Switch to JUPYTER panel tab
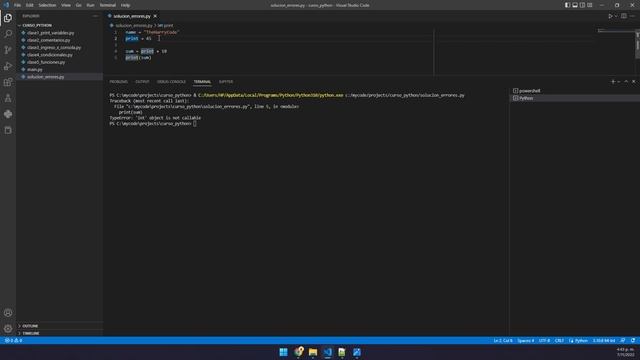This screenshot has height=360, width=640. 226,82
